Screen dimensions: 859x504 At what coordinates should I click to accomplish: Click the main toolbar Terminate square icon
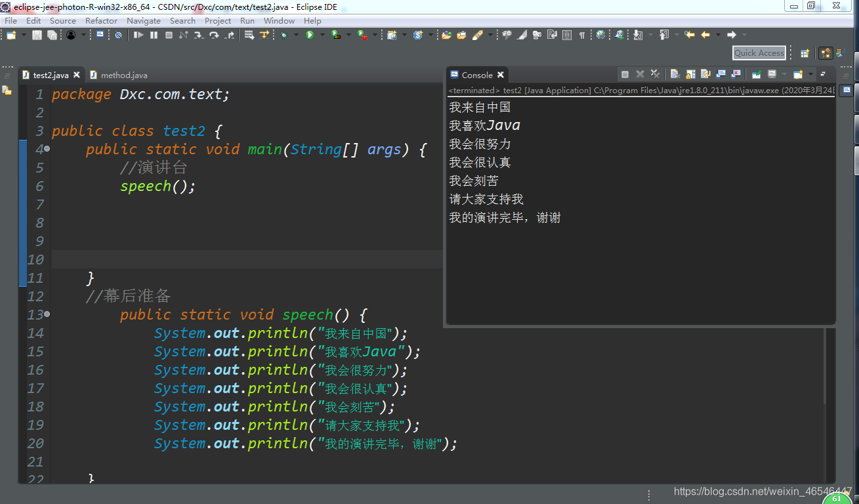[169, 35]
